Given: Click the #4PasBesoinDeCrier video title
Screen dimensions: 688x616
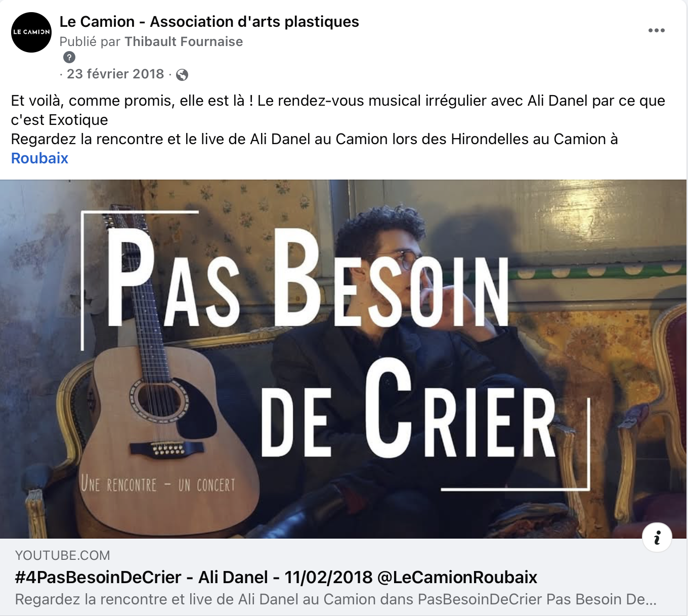Looking at the screenshot, I should 276,577.
